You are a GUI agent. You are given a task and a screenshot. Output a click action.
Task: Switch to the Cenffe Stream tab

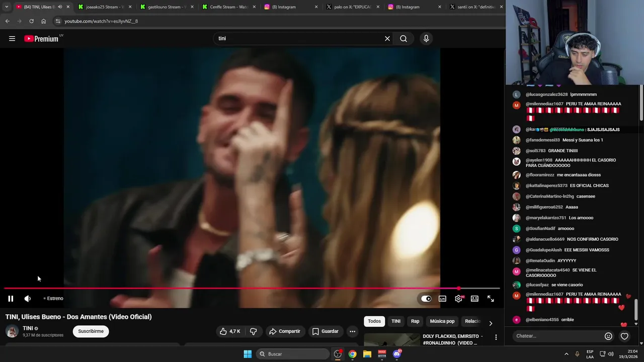pos(229,7)
